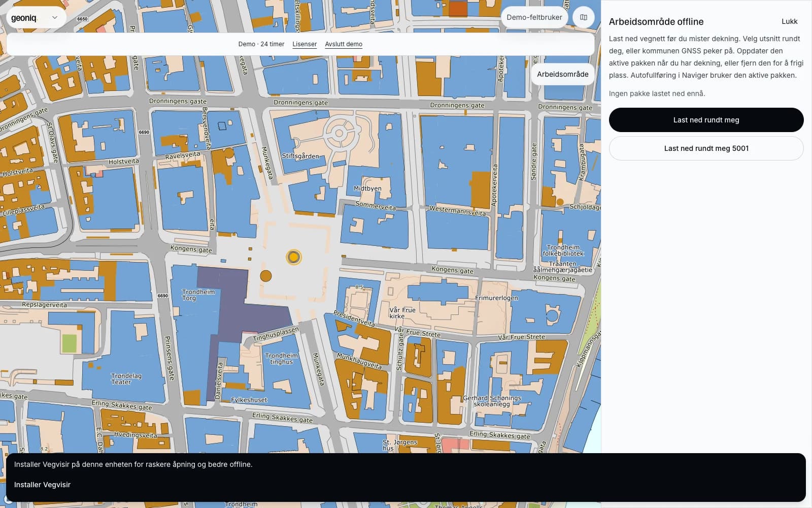This screenshot has width=812, height=508.
Task: Open the map layers icon button
Action: (584, 17)
